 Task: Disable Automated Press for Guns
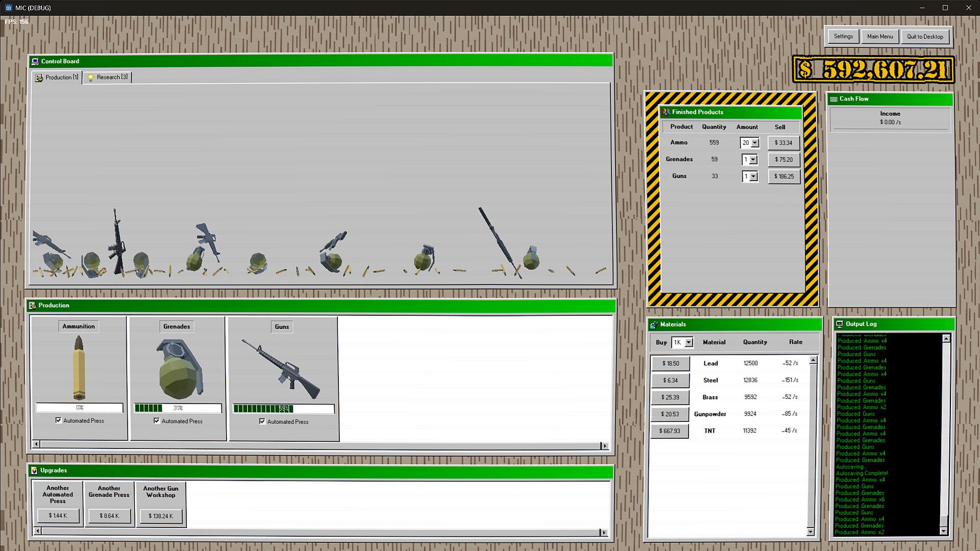[x=262, y=421]
